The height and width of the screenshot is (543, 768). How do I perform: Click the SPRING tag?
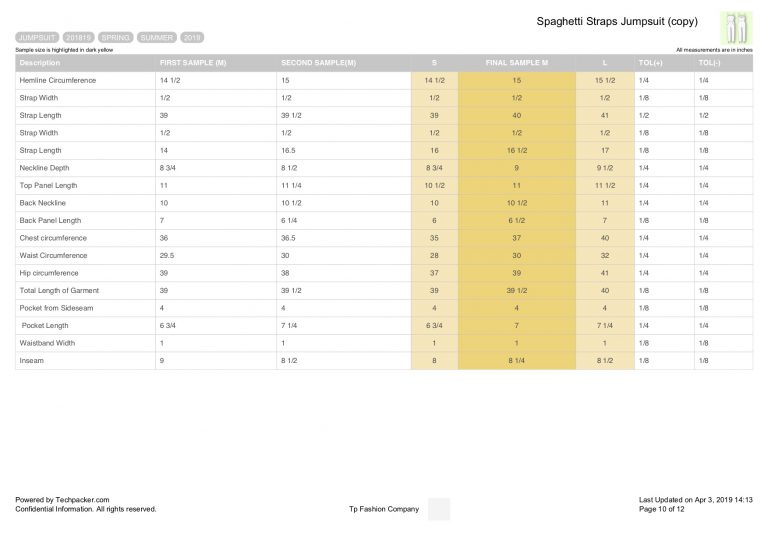116,38
